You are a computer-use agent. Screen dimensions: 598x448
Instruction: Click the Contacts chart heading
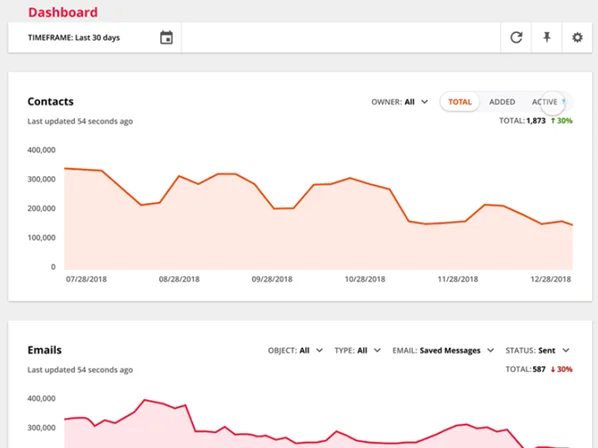[50, 101]
